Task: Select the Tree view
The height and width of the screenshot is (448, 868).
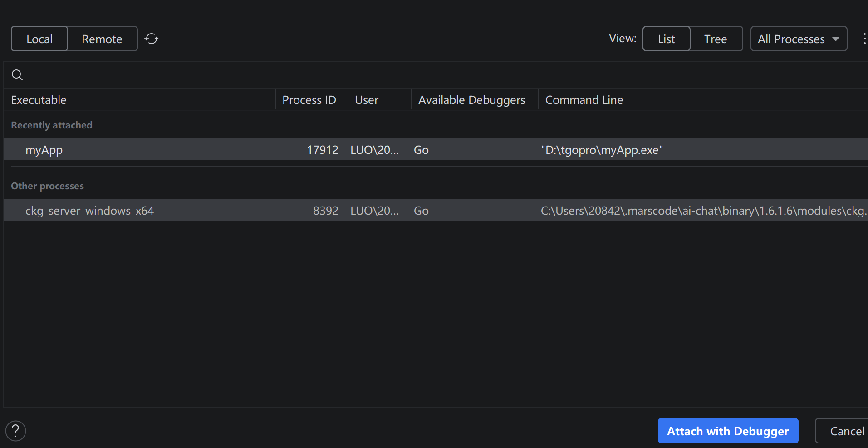Action: 716,39
